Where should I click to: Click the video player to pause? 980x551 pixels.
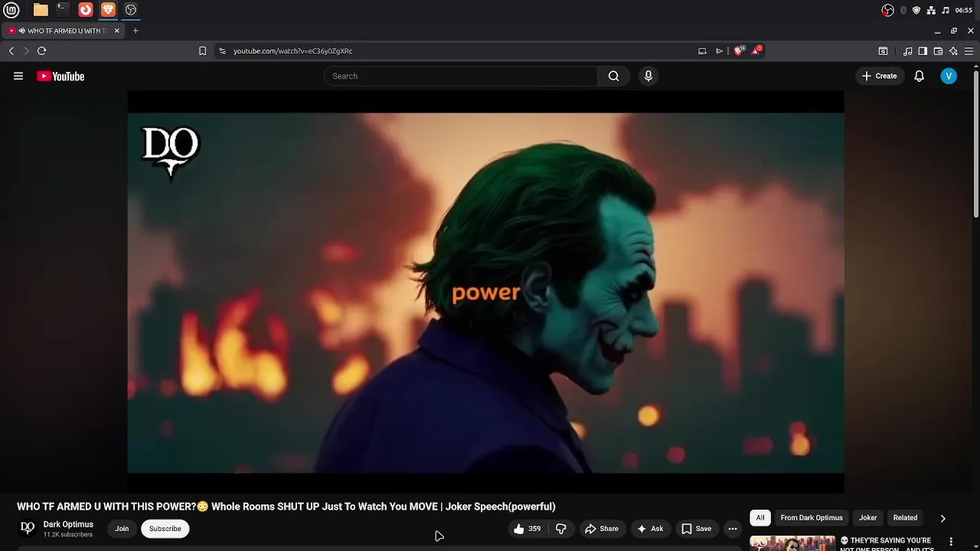click(485, 292)
